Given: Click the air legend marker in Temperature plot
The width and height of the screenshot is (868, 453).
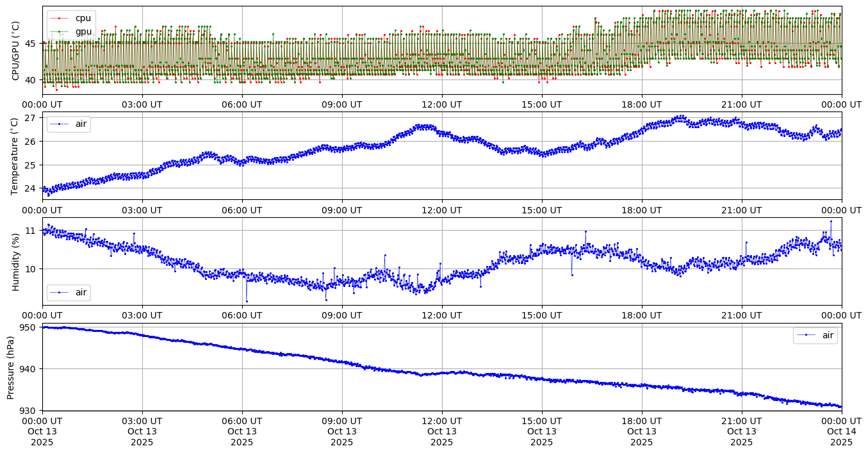Looking at the screenshot, I should pyautogui.click(x=59, y=124).
